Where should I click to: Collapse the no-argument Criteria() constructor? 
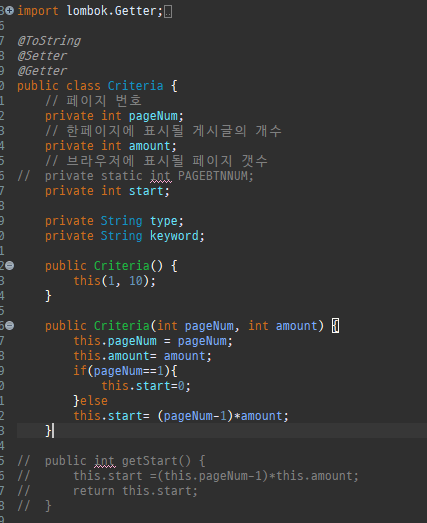coord(10,266)
